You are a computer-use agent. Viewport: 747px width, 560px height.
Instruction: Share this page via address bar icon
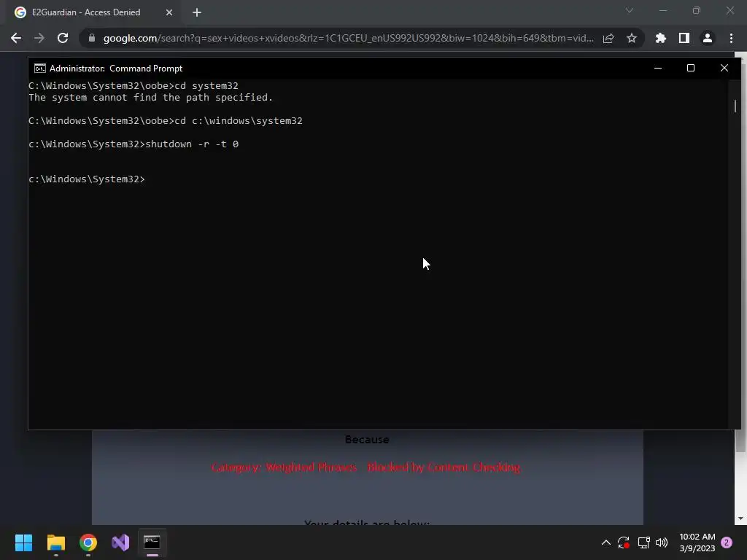(x=608, y=38)
